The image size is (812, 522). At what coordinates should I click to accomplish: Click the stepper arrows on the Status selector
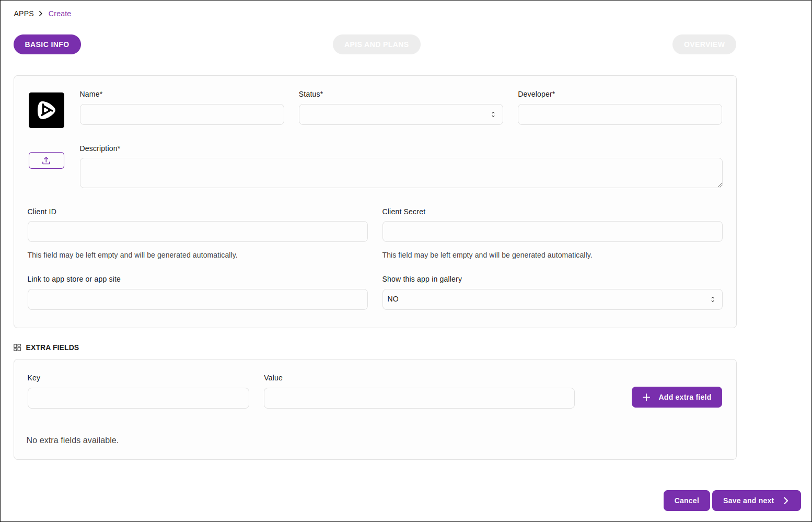(493, 114)
